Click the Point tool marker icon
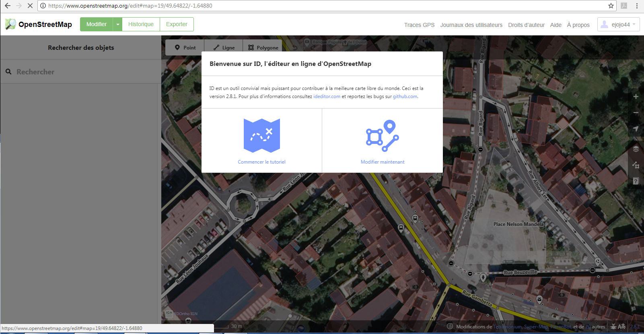This screenshot has height=334, width=644. tap(177, 47)
